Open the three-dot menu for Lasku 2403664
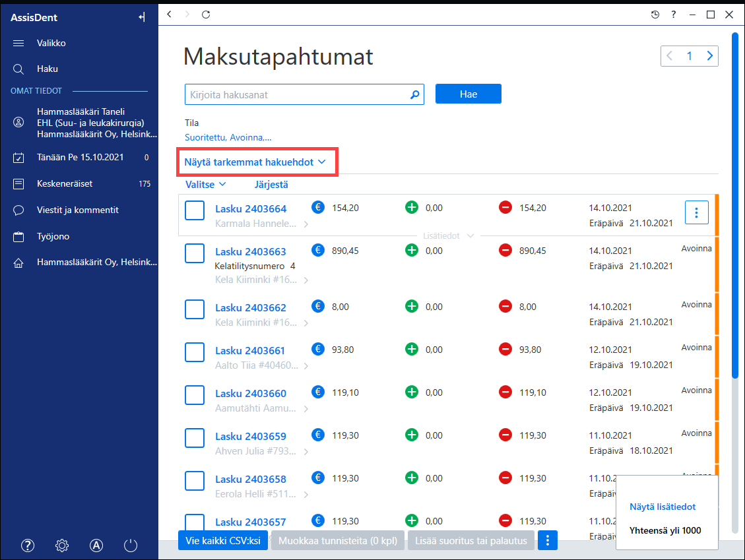 (697, 212)
